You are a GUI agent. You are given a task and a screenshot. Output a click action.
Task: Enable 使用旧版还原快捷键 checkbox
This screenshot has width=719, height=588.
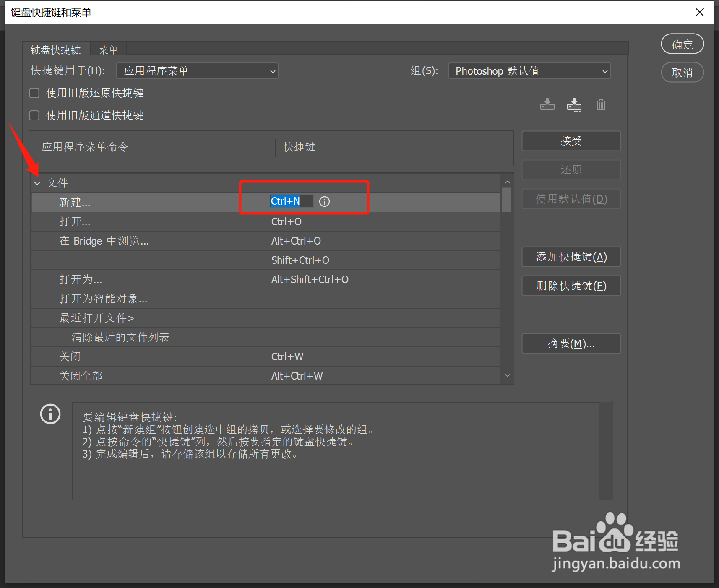click(34, 93)
